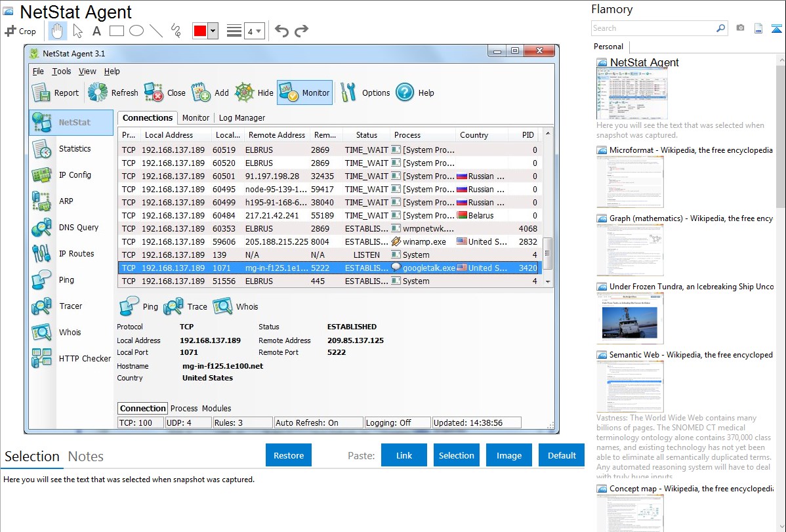
Task: Open IP Config in the sidebar
Action: [x=71, y=175]
